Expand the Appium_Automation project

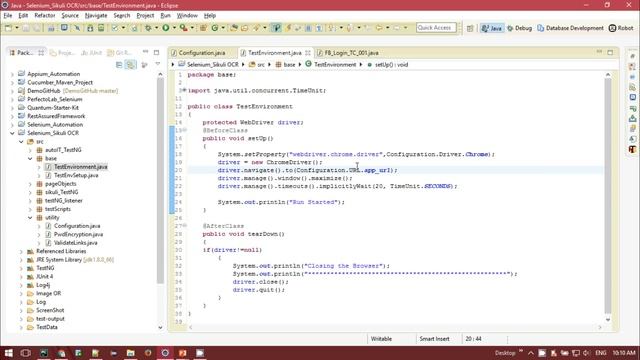[x=12, y=74]
